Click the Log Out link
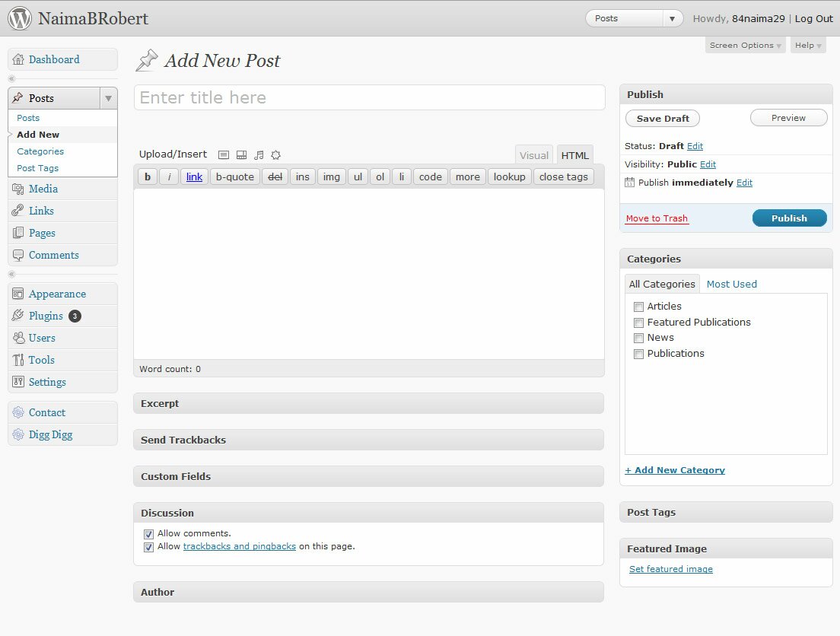840x636 pixels. [814, 19]
